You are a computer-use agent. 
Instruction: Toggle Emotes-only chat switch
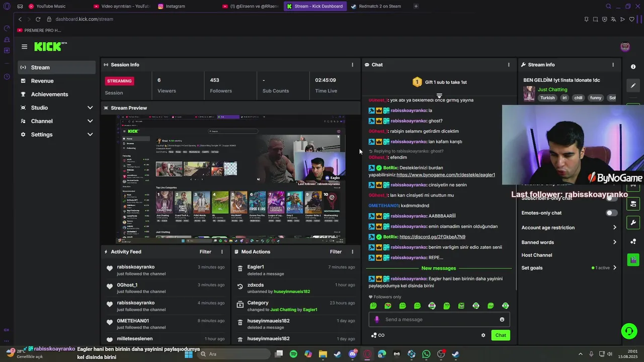(611, 213)
